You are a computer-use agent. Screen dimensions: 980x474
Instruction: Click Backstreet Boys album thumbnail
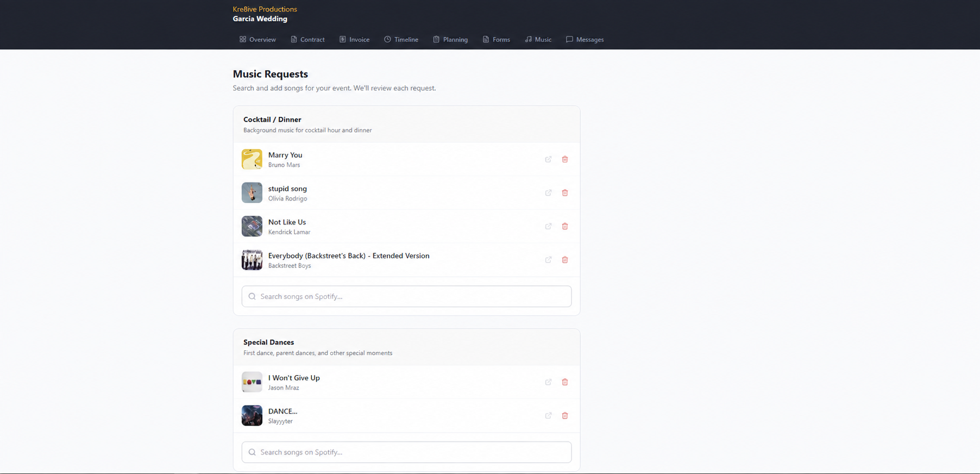tap(252, 260)
